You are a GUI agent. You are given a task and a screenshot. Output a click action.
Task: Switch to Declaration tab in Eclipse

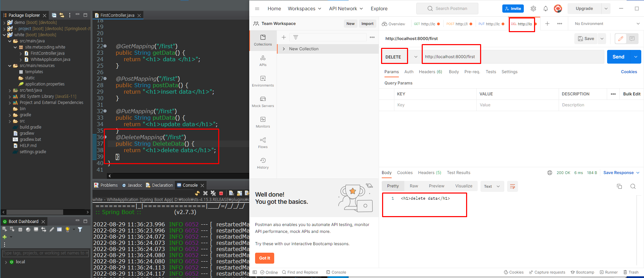159,185
